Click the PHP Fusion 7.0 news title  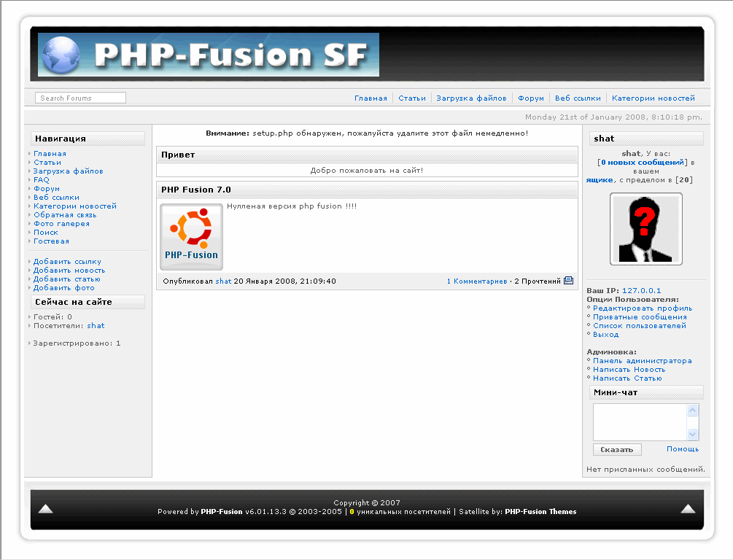tap(196, 190)
